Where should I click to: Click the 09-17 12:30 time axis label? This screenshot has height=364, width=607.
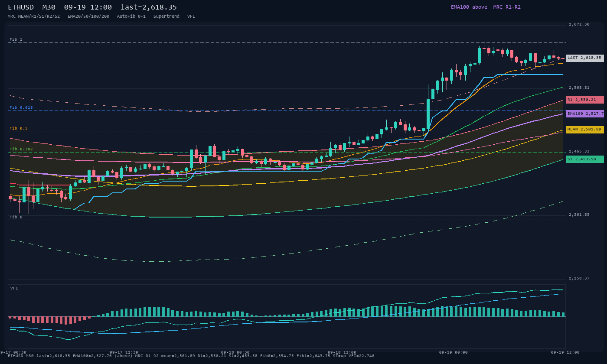click(124, 352)
